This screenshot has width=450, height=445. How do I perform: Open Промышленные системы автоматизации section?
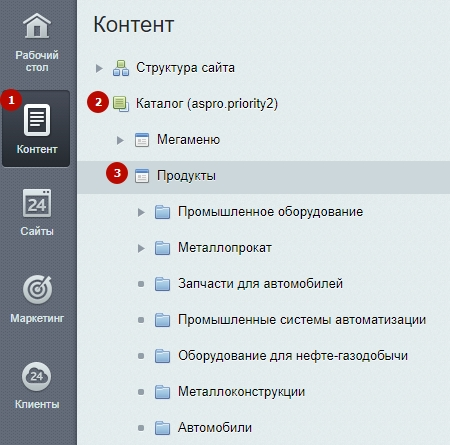(x=302, y=320)
